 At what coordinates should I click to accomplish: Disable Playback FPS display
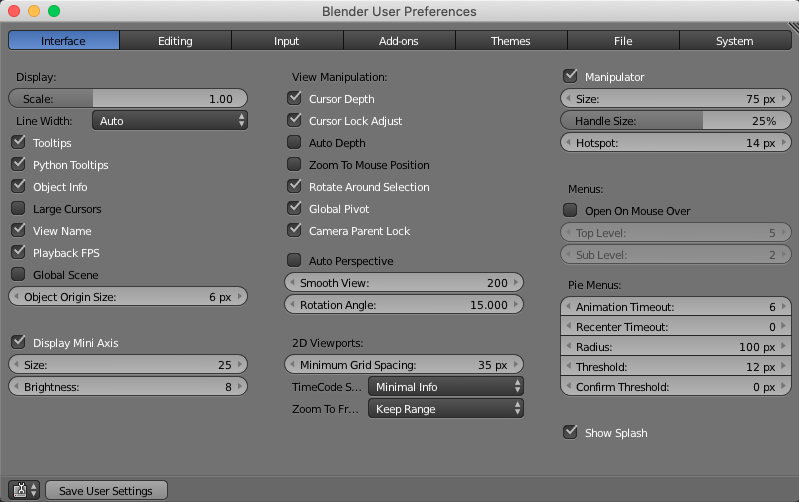click(x=18, y=252)
